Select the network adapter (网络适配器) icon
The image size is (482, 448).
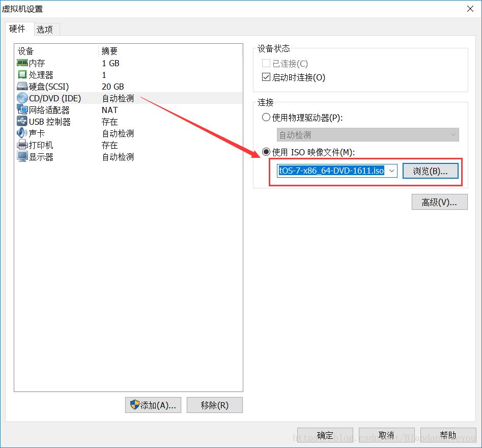click(22, 109)
